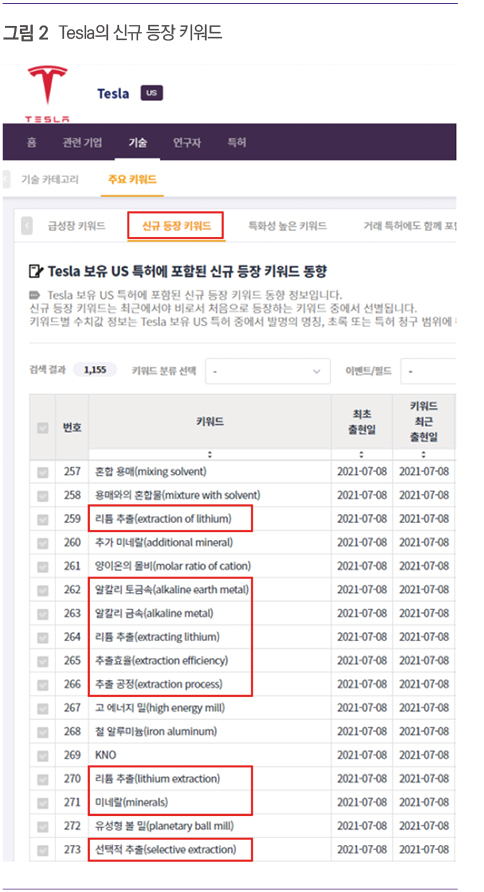Image resolution: width=484 pixels, height=892 pixels.
Task: Open the 키워드 분류 선택 dropdown
Action: point(268,371)
